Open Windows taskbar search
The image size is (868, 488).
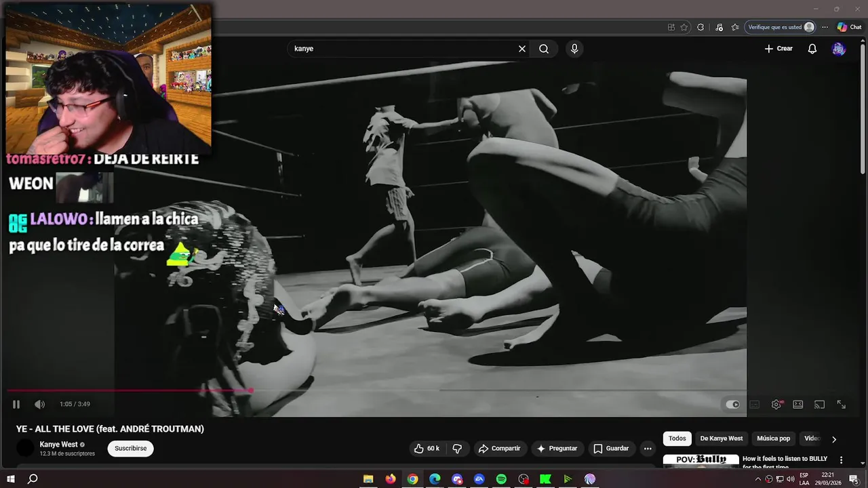[33, 479]
